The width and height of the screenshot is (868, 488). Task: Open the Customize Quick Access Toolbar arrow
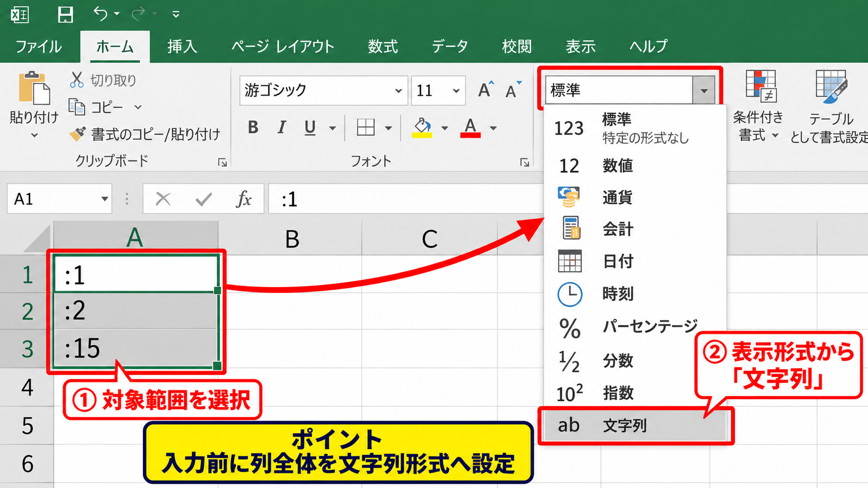(176, 15)
